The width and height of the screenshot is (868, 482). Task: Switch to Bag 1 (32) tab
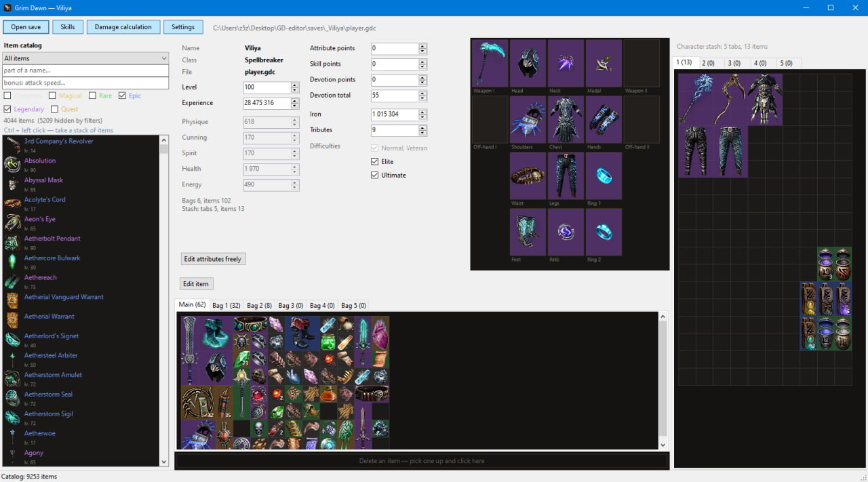tap(226, 306)
